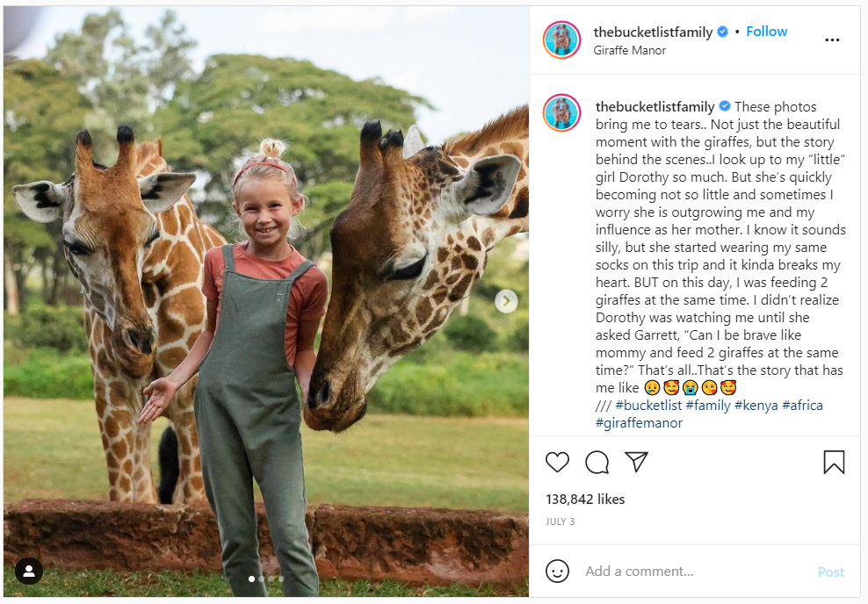Select second dot in photo carousel indicator
The image size is (868, 604).
[261, 579]
